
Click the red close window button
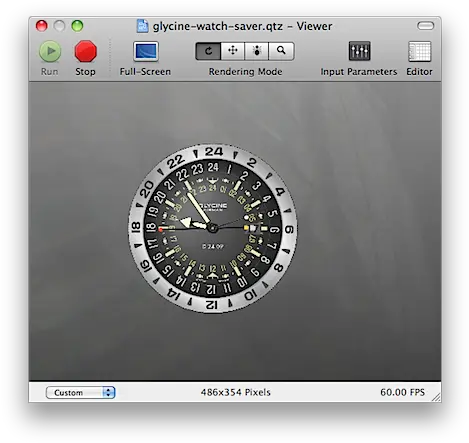point(42,26)
